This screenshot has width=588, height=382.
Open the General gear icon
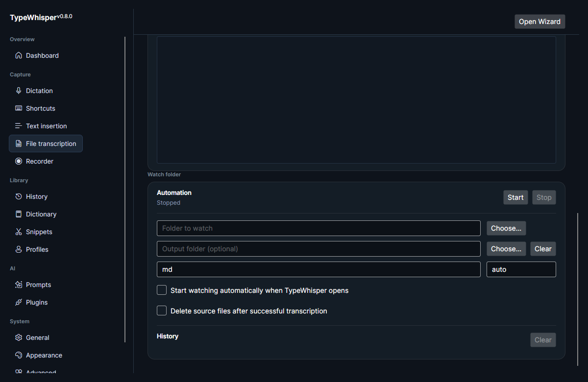(19, 337)
